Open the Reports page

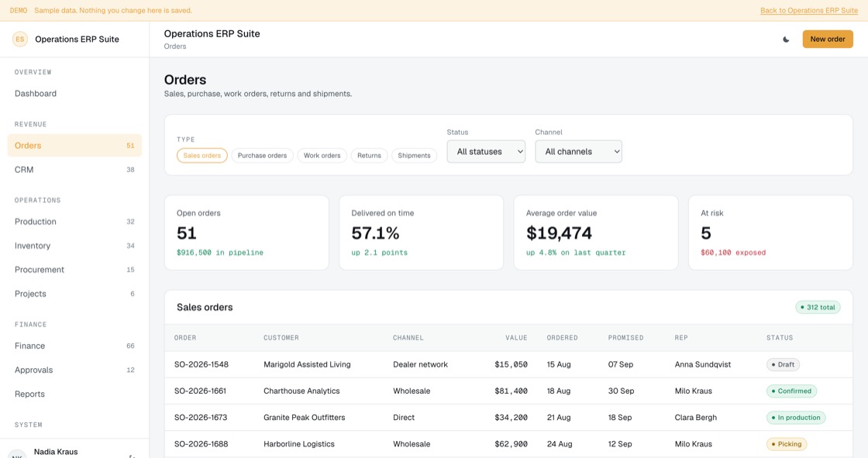click(74, 394)
